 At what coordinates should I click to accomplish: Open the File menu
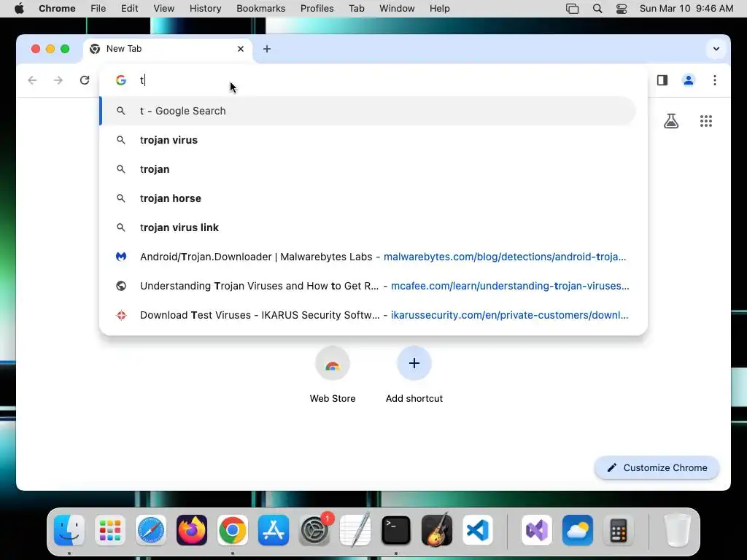98,9
